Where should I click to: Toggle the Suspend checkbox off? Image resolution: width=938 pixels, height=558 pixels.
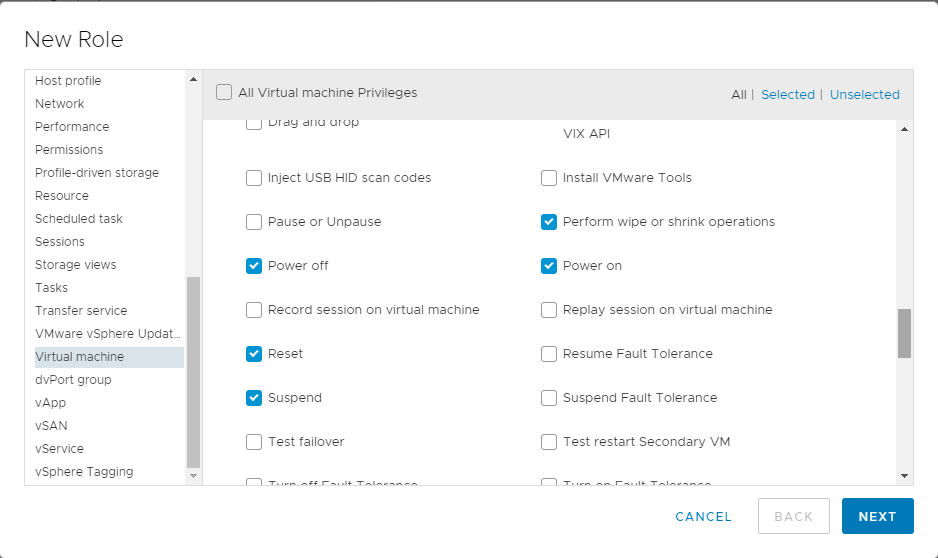pos(254,398)
